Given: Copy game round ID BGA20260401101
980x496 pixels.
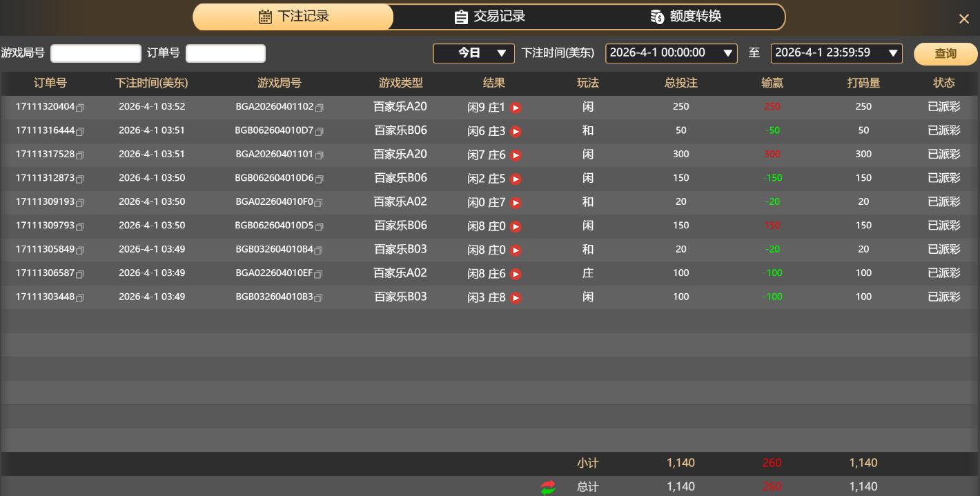Looking at the screenshot, I should coord(319,155).
